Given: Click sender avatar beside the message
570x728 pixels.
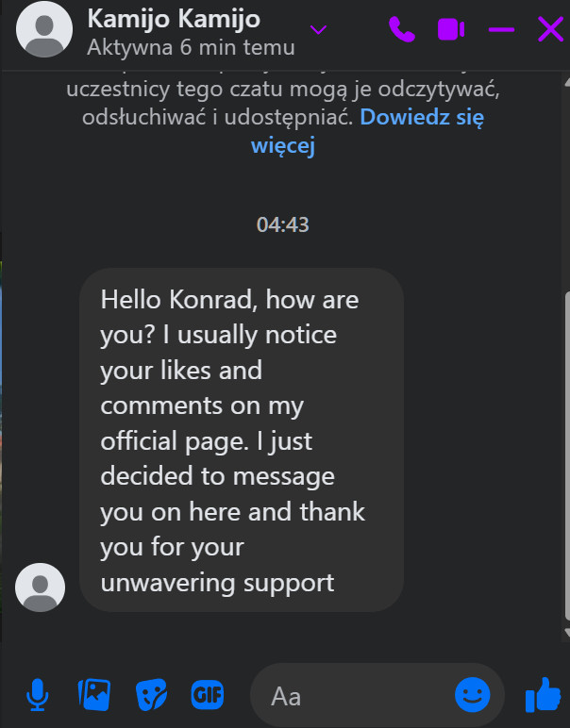Looking at the screenshot, I should pos(42,587).
